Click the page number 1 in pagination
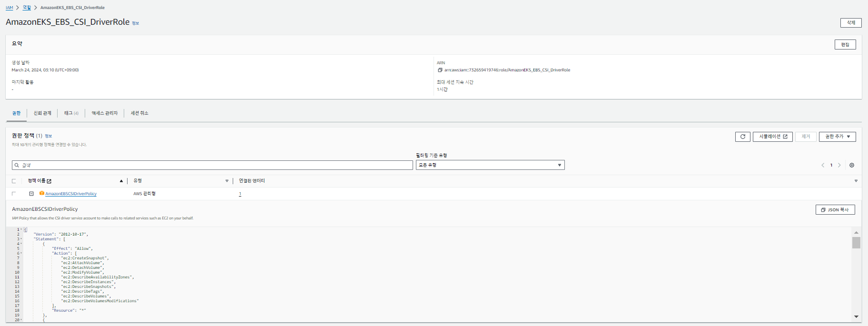The image size is (868, 326). (831, 165)
